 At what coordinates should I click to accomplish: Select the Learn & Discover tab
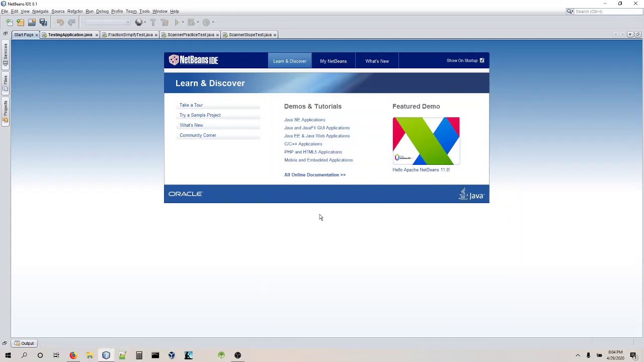(290, 61)
